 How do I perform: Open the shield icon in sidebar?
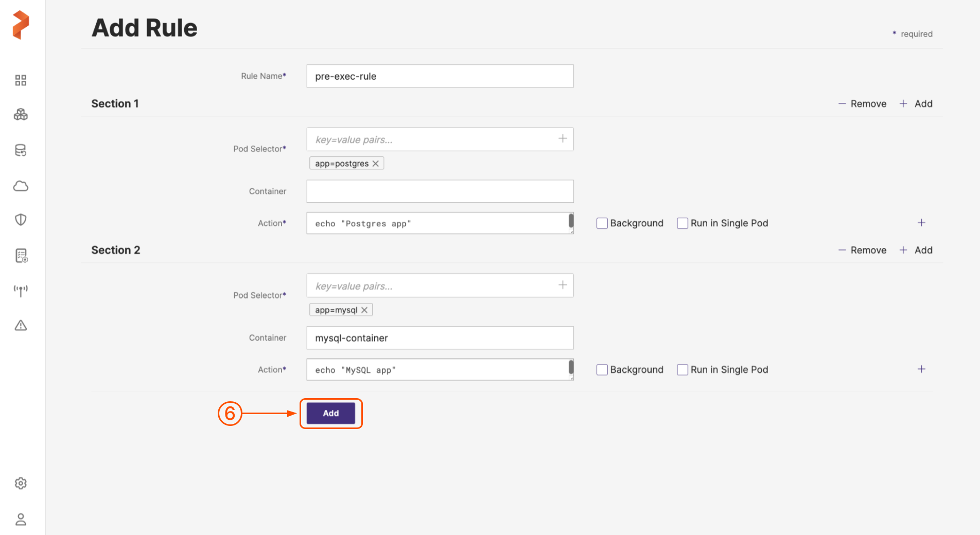tap(21, 220)
